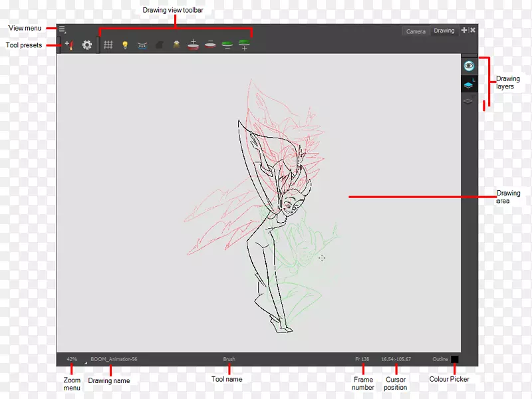The height and width of the screenshot is (399, 532).
Task: Click the backlight lamp icon in toolbar
Action: [177, 45]
